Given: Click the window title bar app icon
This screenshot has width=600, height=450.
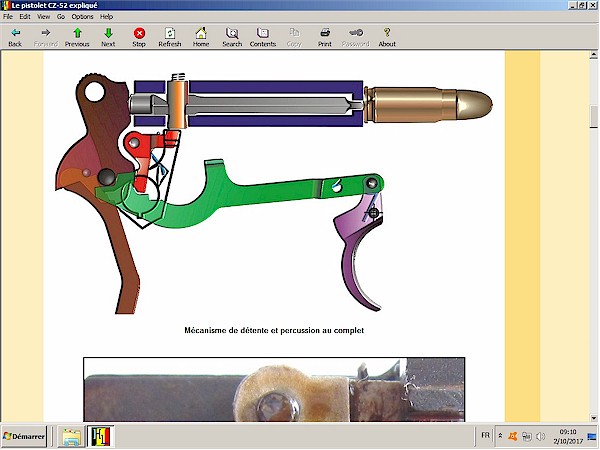Looking at the screenshot, I should pyautogui.click(x=5, y=5).
